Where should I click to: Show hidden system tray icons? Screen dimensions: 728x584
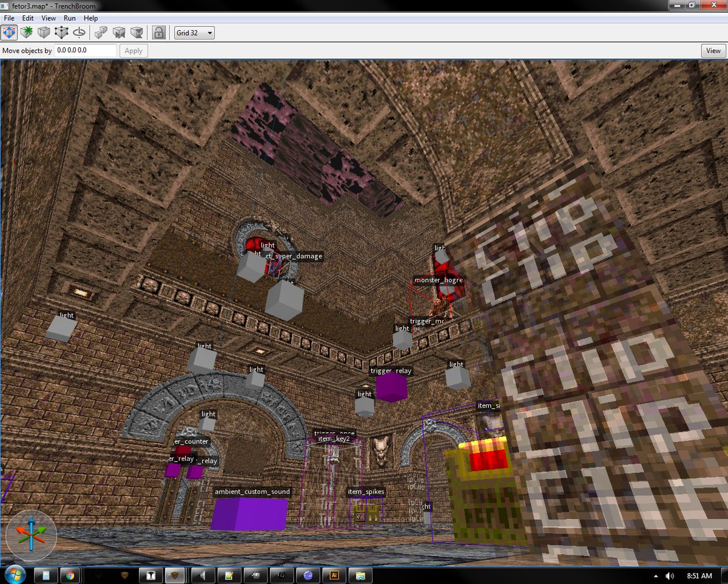(x=656, y=576)
